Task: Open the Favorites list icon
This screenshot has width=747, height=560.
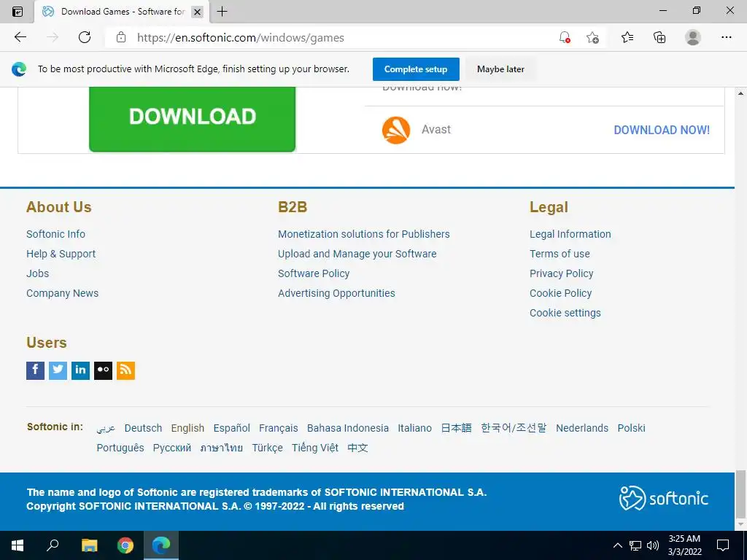Action: coord(627,37)
